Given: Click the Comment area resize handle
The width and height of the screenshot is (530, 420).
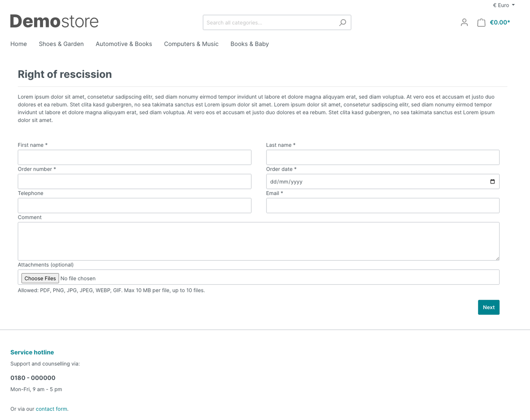Looking at the screenshot, I should click(x=497, y=258).
